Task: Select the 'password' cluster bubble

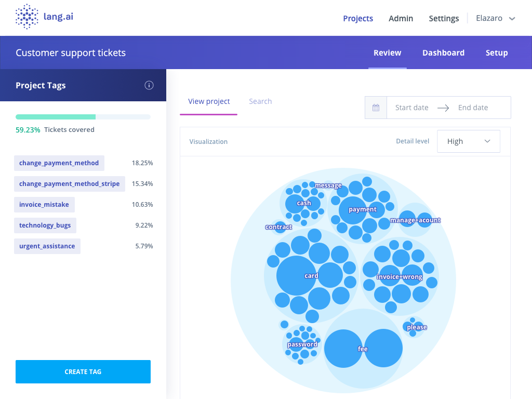Action: 302,344
